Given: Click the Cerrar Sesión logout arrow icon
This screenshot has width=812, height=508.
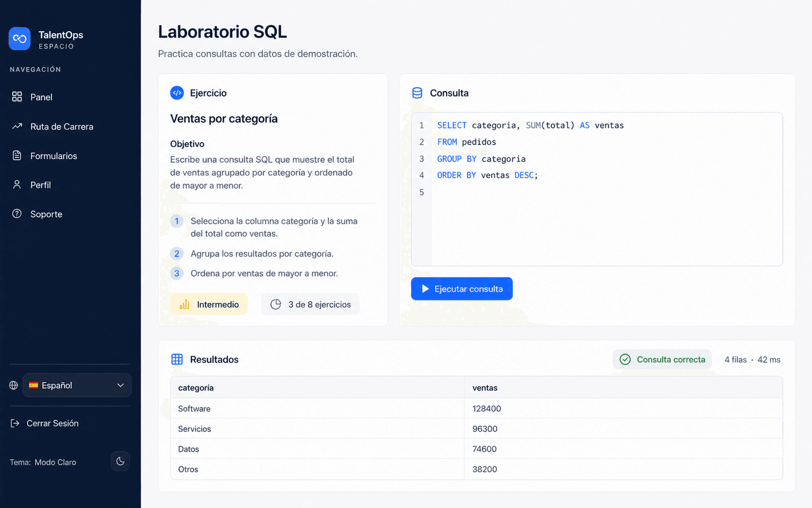Looking at the screenshot, I should coord(15,423).
